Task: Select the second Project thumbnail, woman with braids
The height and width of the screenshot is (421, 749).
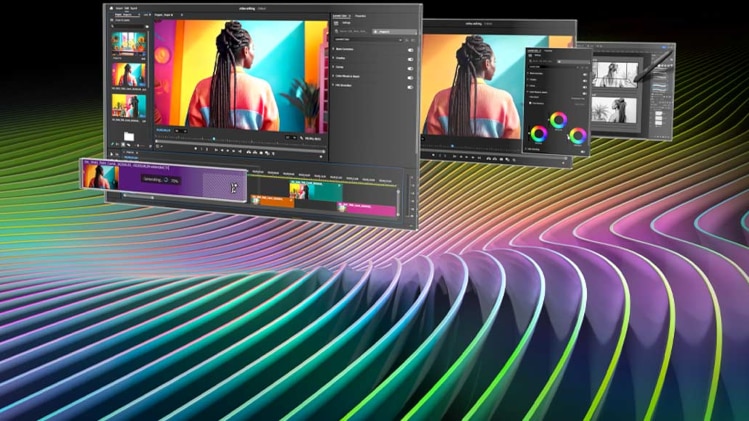Action: point(129,75)
